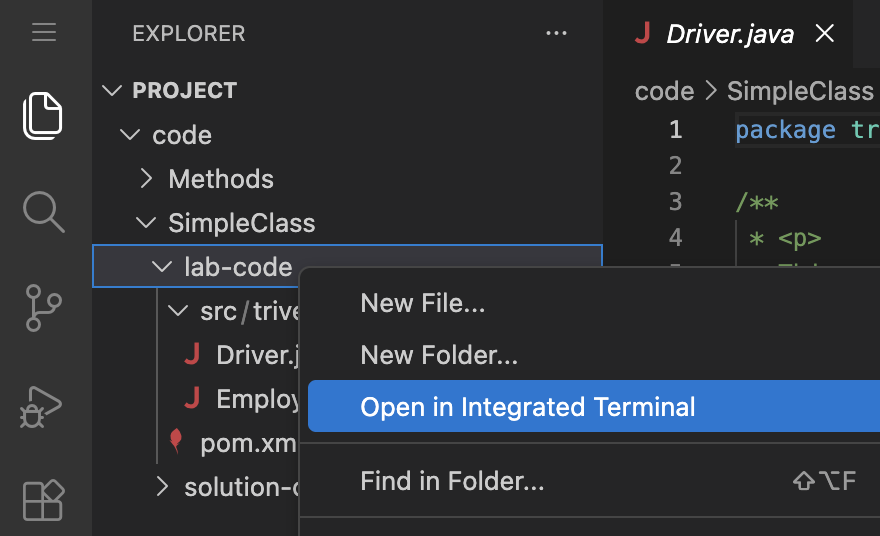The width and height of the screenshot is (880, 536).
Task: Open the Source Control view
Action: [x=43, y=308]
